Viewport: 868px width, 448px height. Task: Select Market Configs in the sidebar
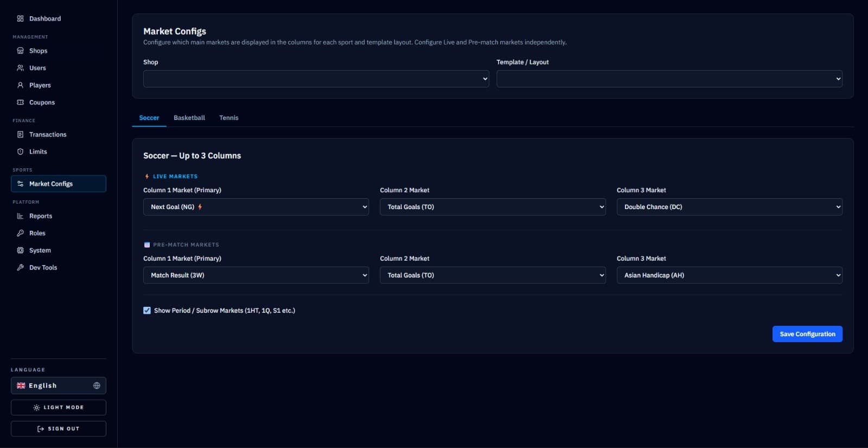[59, 184]
